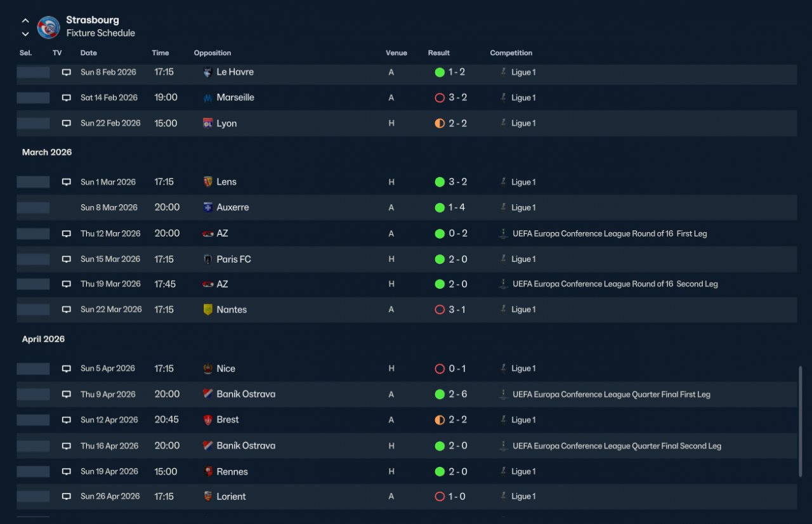
Task: Toggle selection box for Paris FC fixture
Action: click(x=33, y=259)
